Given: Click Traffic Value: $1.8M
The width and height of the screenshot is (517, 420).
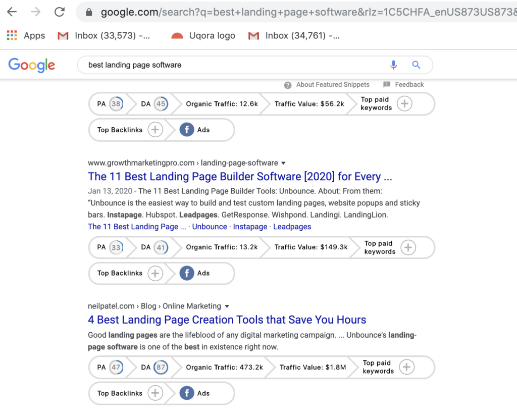Looking at the screenshot, I should click(313, 367).
